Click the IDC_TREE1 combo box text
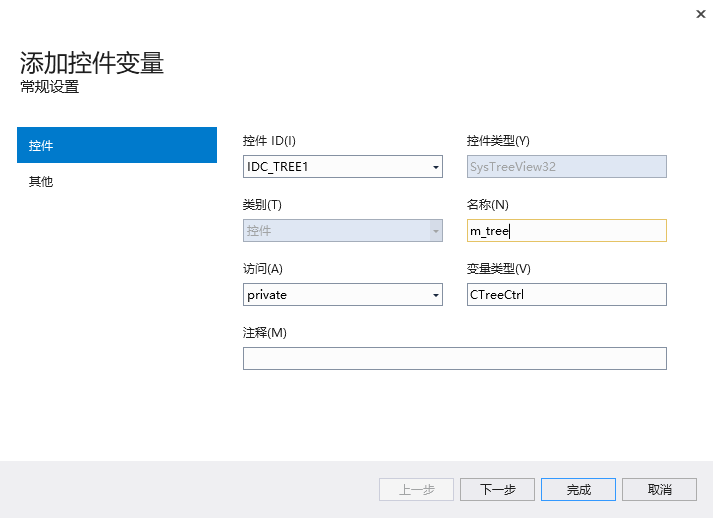This screenshot has height=518, width=713. coord(278,167)
